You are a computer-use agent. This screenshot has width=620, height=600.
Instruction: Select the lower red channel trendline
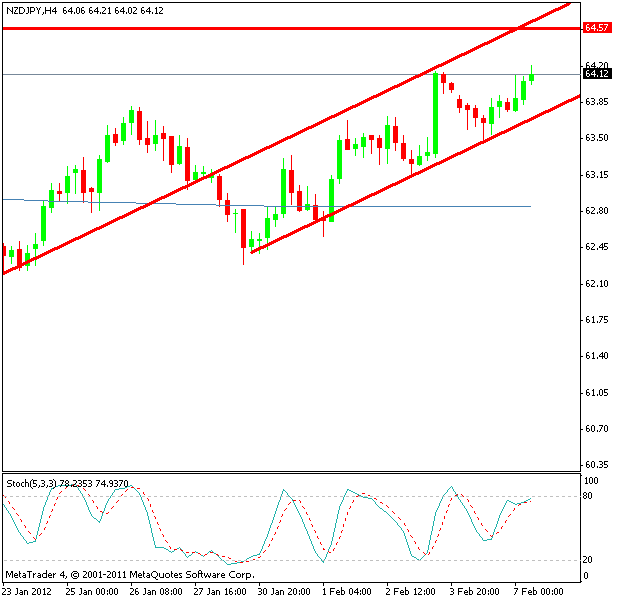(415, 174)
